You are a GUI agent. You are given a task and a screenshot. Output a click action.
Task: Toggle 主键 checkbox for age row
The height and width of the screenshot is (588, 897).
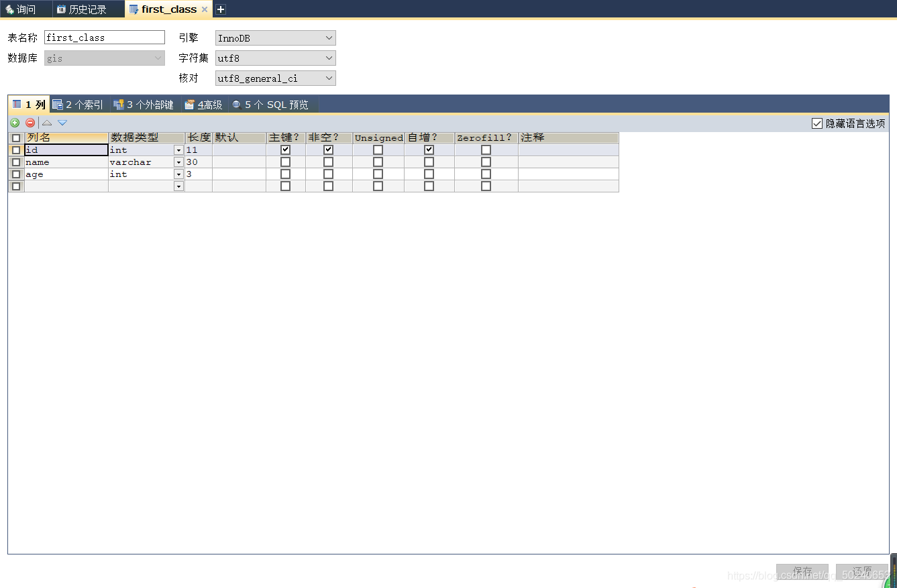click(x=286, y=174)
